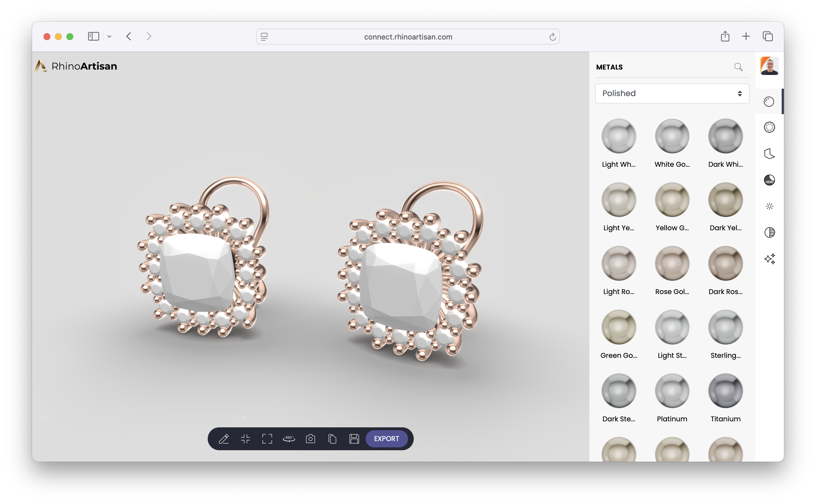The height and width of the screenshot is (504, 816).
Task: Click the copy documents icon
Action: coord(332,439)
